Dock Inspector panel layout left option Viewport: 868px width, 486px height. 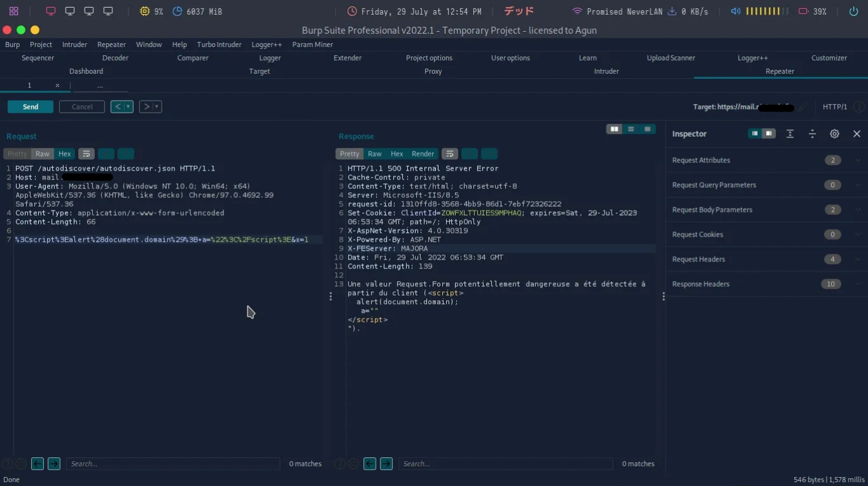(755, 134)
